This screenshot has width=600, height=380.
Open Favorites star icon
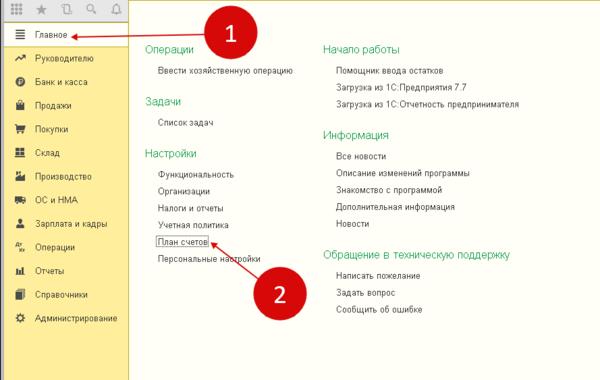[41, 9]
